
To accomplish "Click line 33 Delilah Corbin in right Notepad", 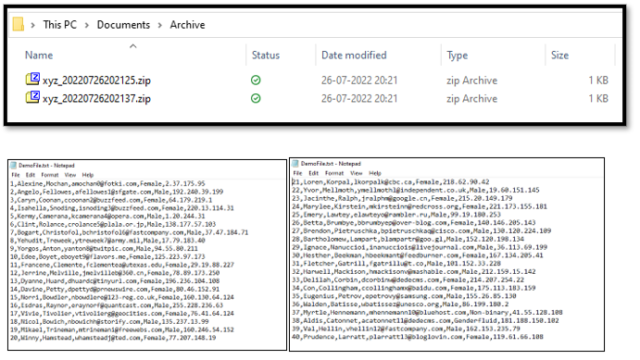I will pyautogui.click(x=408, y=280).
